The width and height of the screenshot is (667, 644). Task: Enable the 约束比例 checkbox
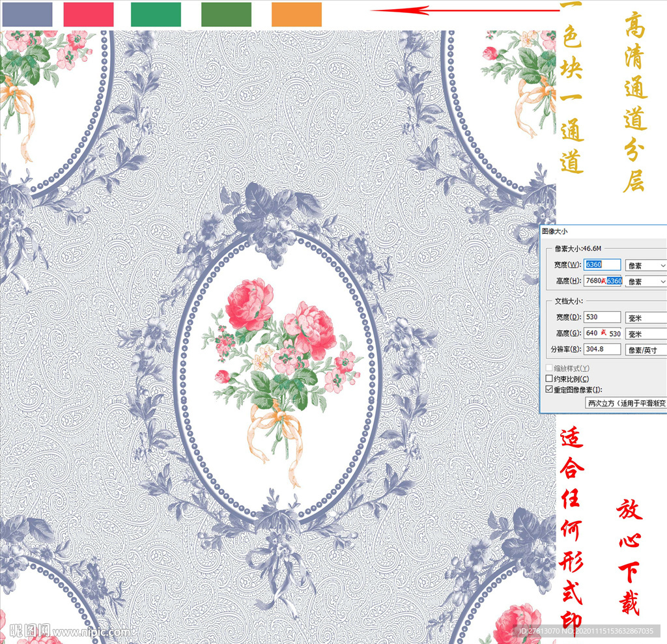pyautogui.click(x=549, y=378)
